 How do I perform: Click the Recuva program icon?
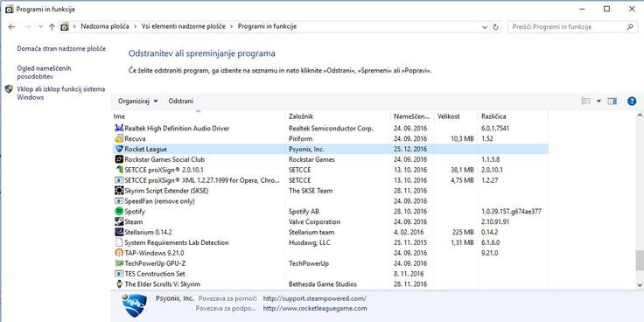click(119, 139)
